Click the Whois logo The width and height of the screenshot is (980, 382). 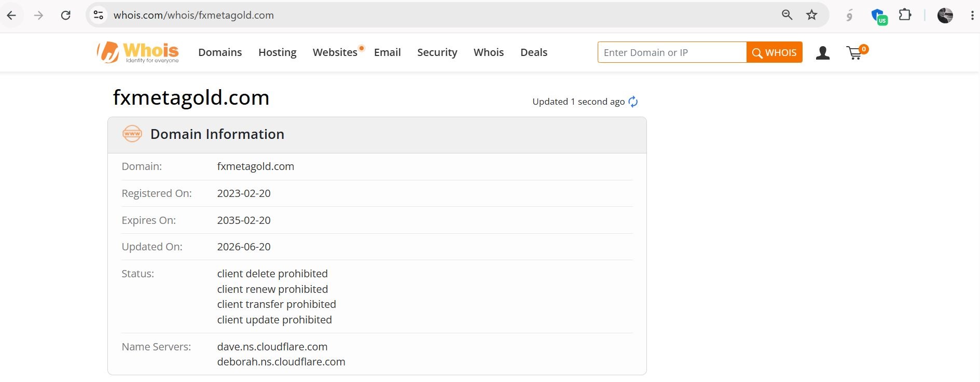(138, 52)
